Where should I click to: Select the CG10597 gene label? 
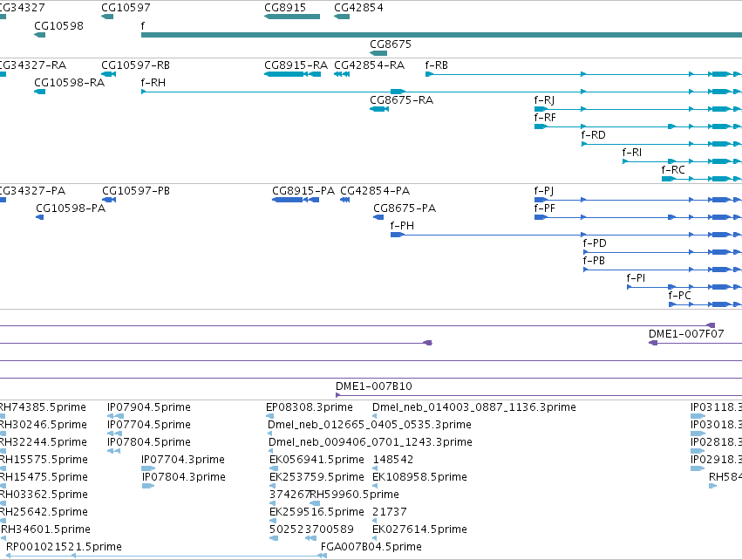126,8
